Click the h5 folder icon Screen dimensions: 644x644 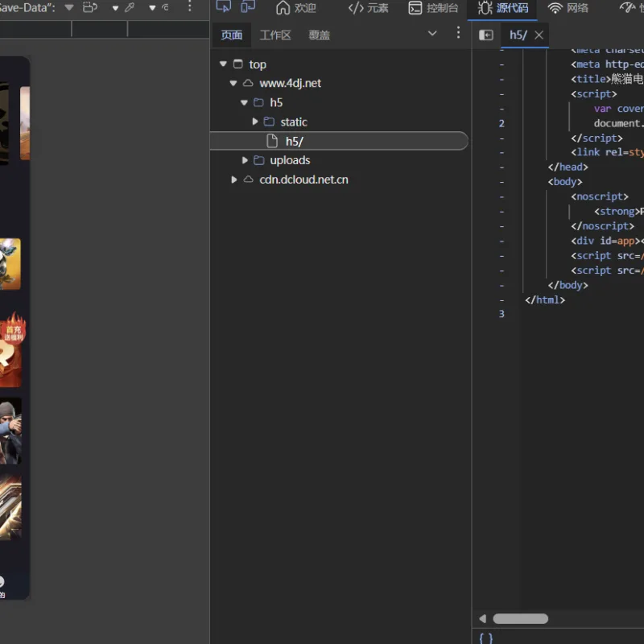[258, 102]
